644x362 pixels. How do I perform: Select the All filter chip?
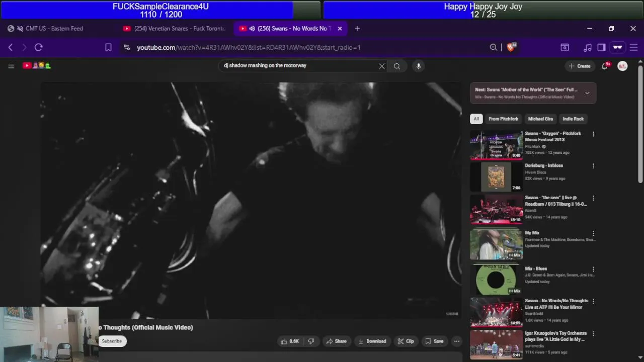tap(476, 119)
